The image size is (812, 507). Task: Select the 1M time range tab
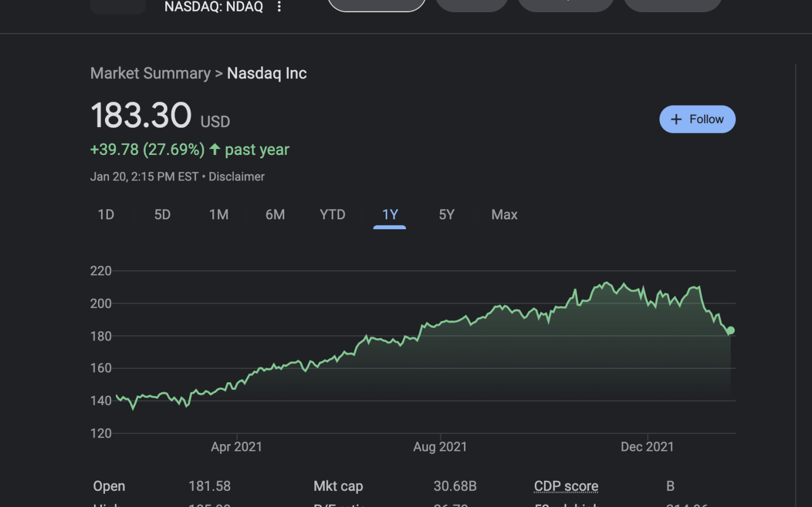click(x=219, y=215)
